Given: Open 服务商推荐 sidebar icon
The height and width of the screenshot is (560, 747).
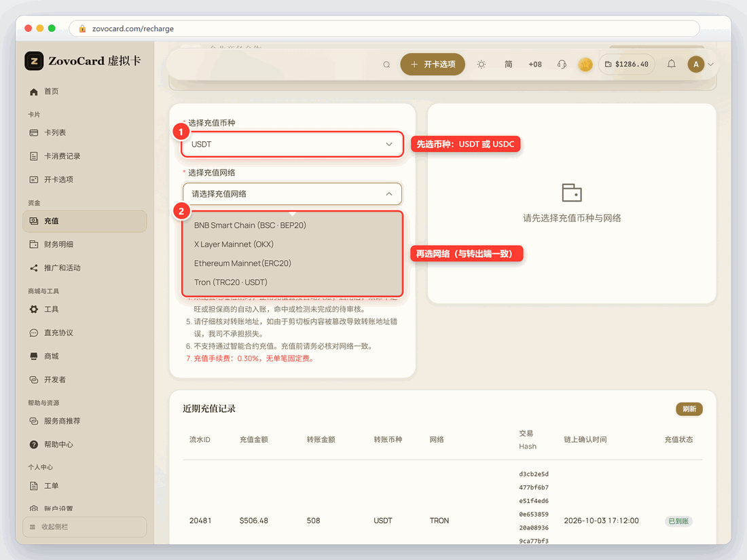Looking at the screenshot, I should pyautogui.click(x=33, y=421).
